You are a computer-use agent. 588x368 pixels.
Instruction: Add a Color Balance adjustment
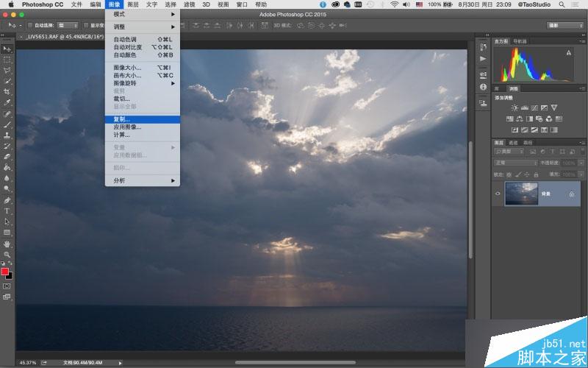click(520, 119)
